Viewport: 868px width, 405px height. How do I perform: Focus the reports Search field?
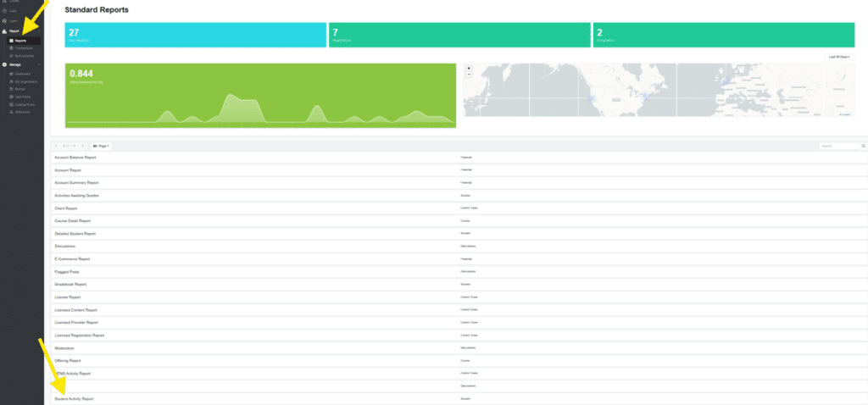(840, 146)
